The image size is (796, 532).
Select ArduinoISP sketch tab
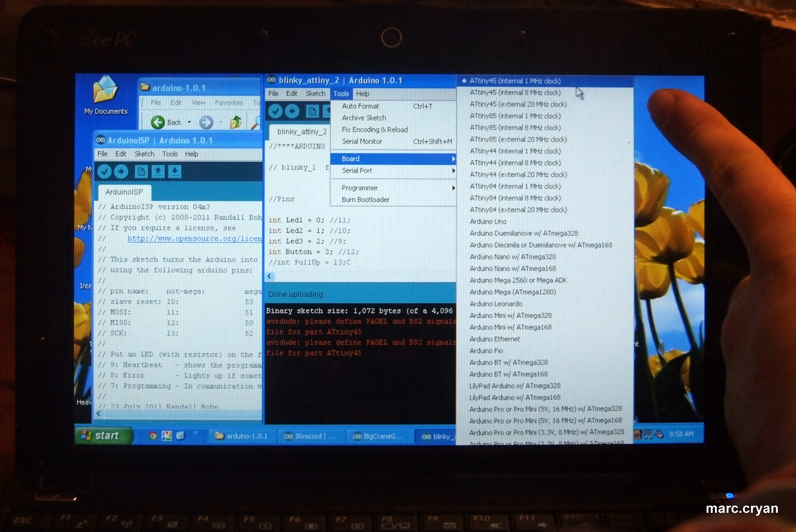[x=124, y=192]
